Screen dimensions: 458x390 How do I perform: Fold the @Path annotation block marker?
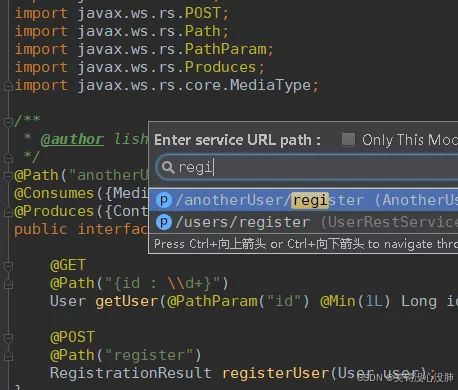click(8, 175)
